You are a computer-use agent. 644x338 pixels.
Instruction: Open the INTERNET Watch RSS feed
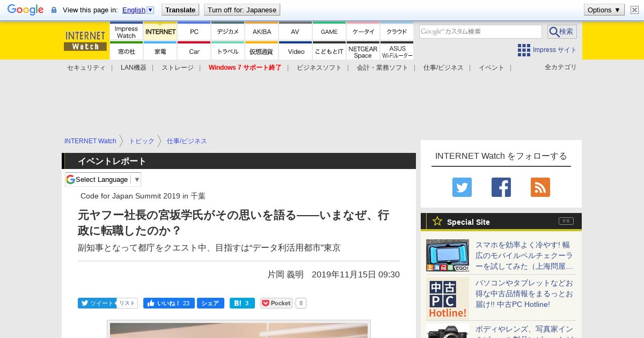[x=540, y=187]
